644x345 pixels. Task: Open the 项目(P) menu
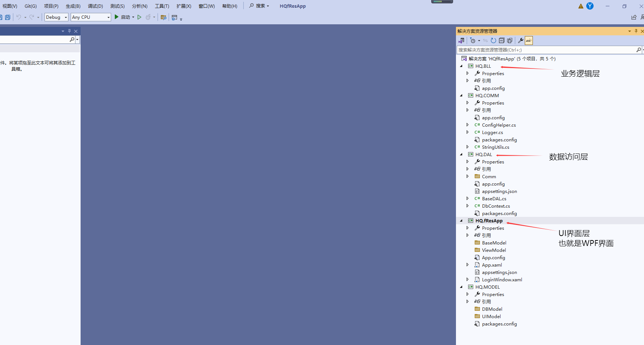click(x=51, y=6)
